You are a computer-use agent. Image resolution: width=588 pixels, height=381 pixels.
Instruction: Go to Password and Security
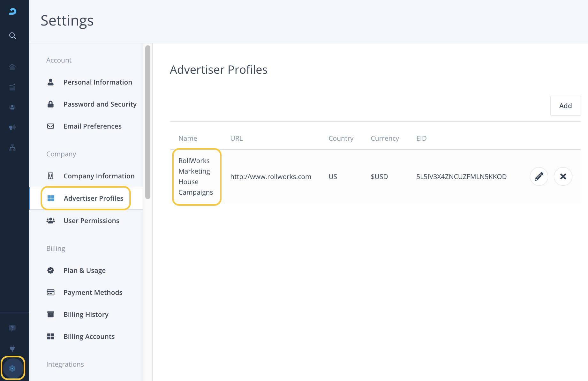100,104
